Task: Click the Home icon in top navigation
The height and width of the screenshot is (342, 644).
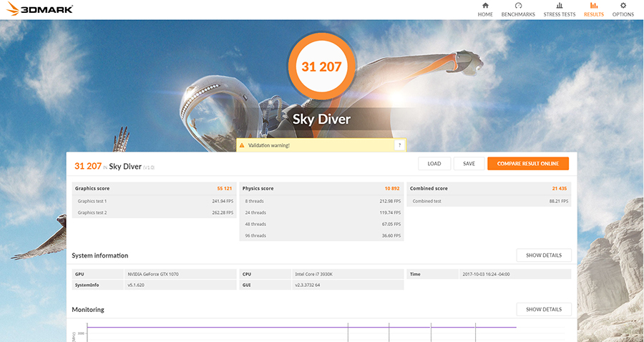Action: point(485,6)
